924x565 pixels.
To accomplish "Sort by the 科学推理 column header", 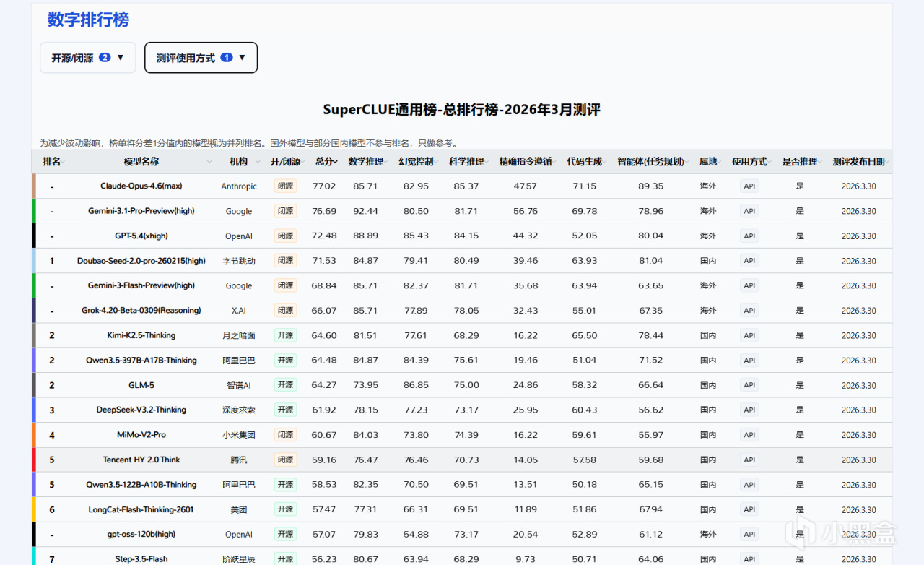I will click(x=466, y=162).
